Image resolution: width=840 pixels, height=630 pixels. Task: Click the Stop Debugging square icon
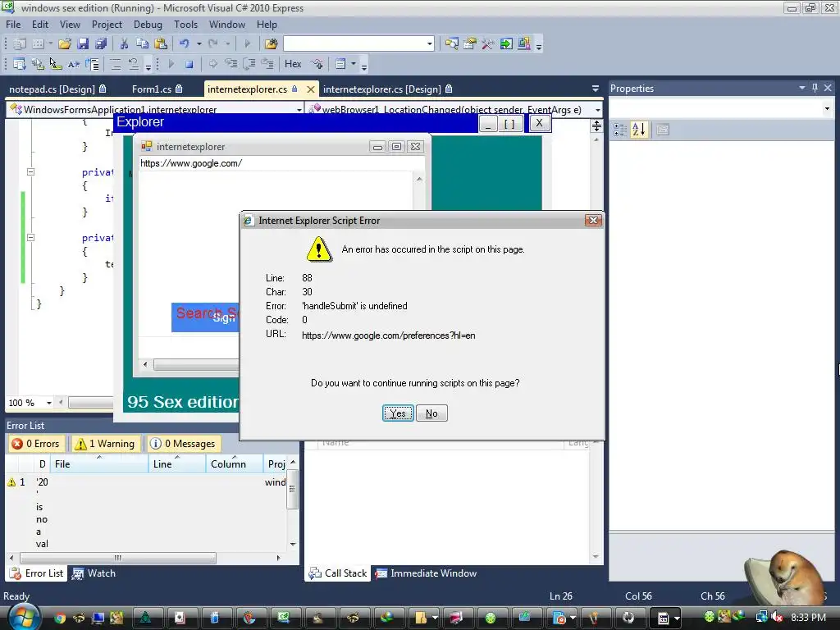pos(189,64)
